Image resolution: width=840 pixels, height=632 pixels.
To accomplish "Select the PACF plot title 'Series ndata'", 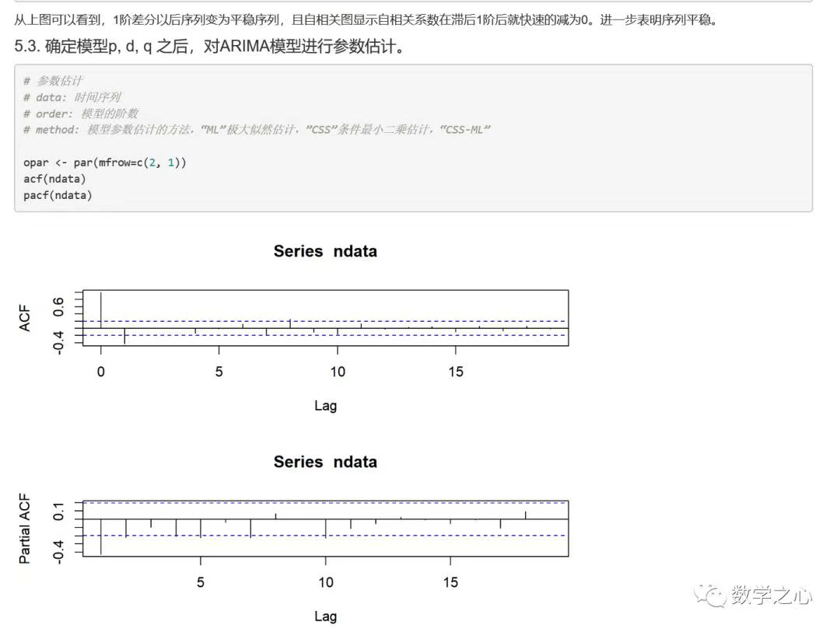I will (x=326, y=462).
